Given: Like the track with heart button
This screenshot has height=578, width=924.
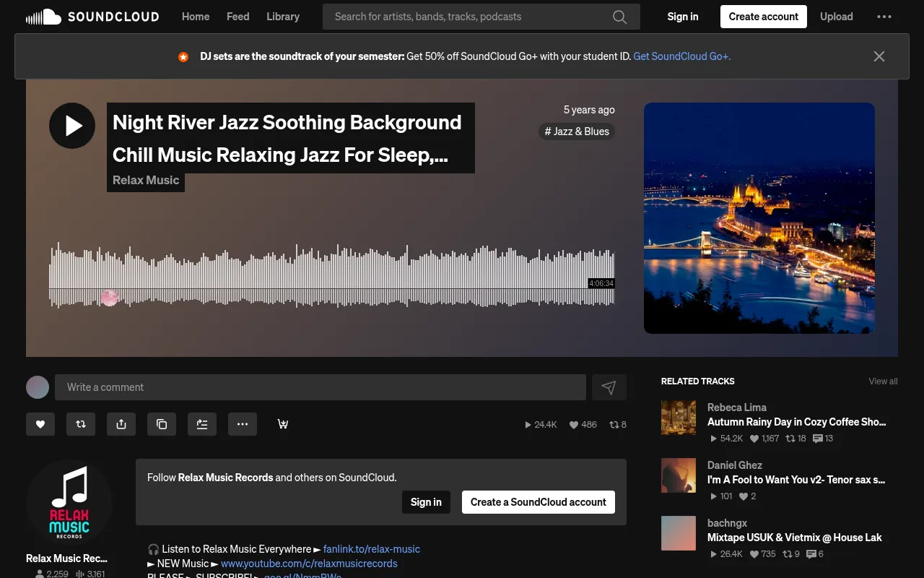Looking at the screenshot, I should click(x=40, y=424).
